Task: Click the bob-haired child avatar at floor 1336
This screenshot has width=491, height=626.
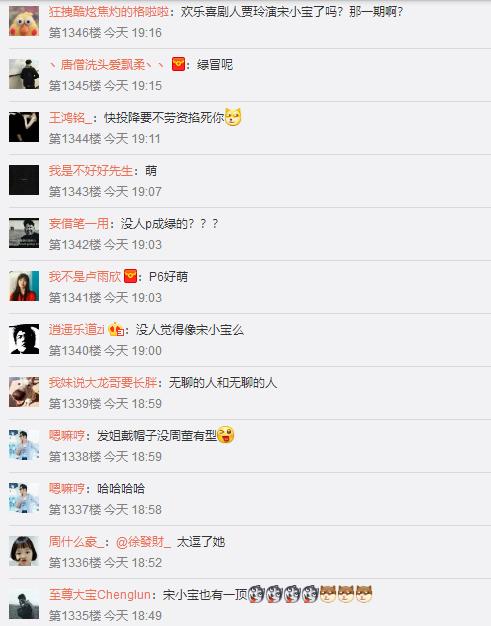Action: [24, 551]
